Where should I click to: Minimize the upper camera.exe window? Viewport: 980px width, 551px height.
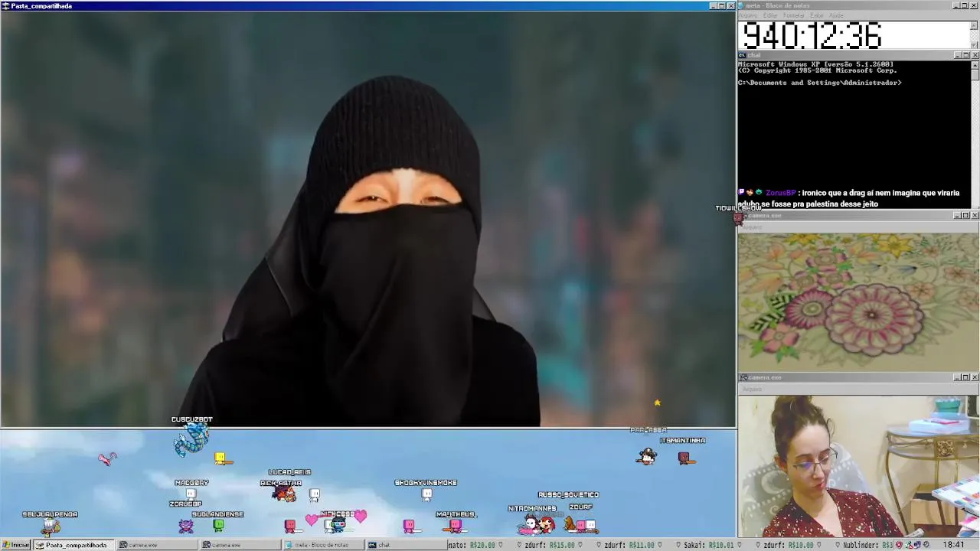pyautogui.click(x=957, y=216)
